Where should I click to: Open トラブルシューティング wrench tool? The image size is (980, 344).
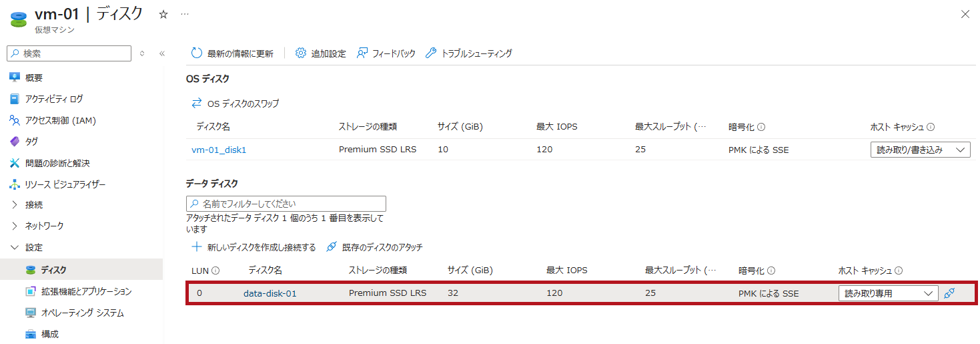tap(469, 53)
